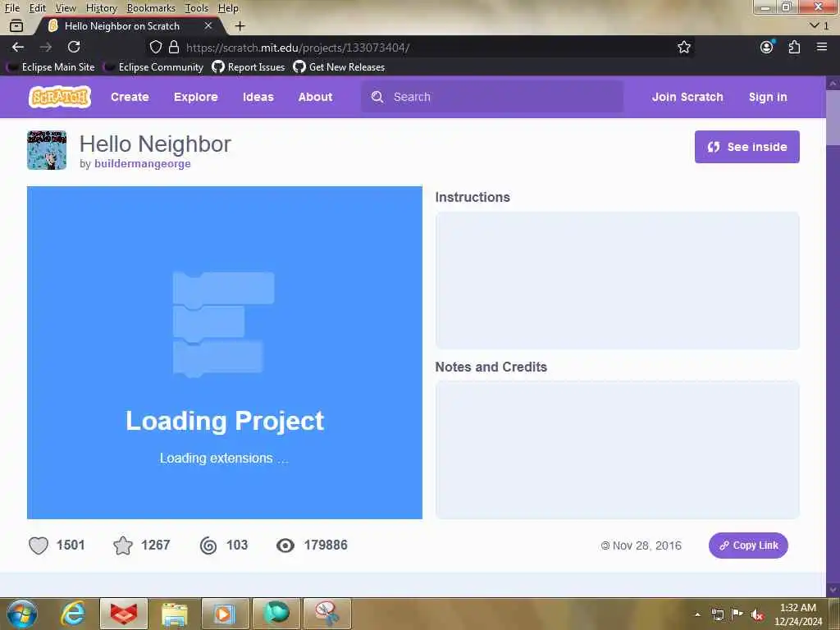The width and height of the screenshot is (840, 630).
Task: Focus the Scratch Search field
Action: pos(492,97)
